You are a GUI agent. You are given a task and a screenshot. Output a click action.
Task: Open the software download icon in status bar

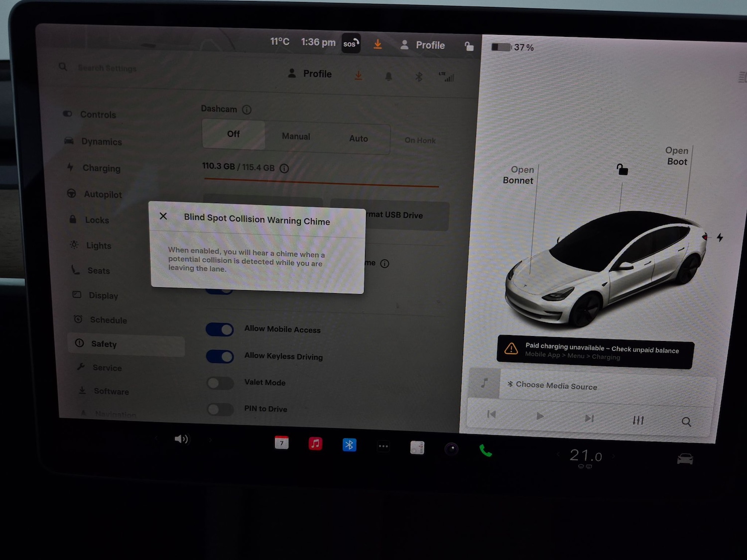377,44
